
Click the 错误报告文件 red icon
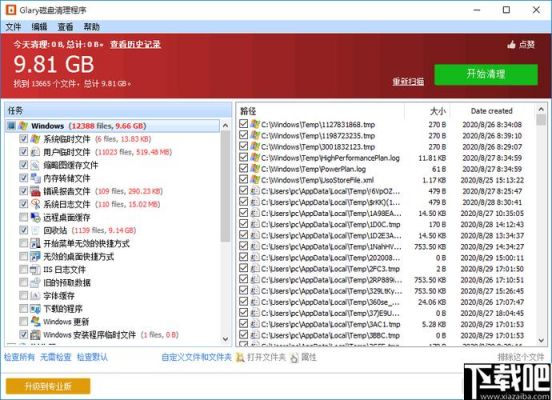pyautogui.click(x=35, y=191)
